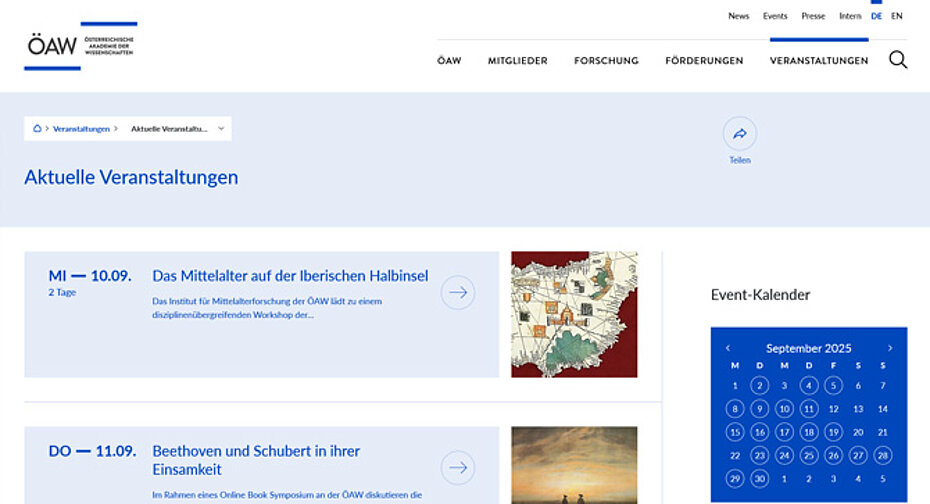Go to next month in calendar
This screenshot has height=504, width=930.
tap(890, 348)
